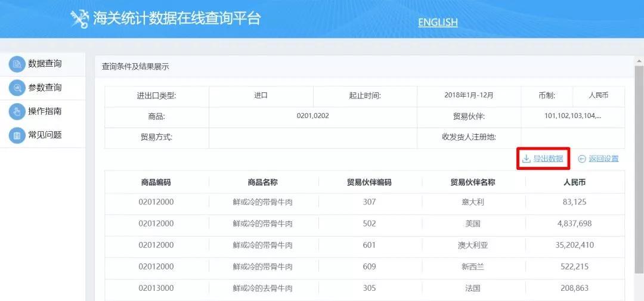Click the download icon beside 导出数据
Viewport: 644px width, 301px height.
(526, 159)
